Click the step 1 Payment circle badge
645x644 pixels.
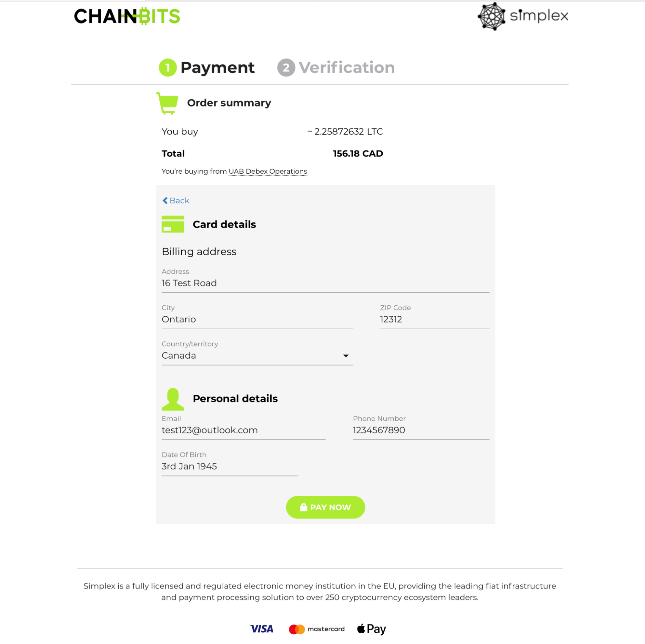[x=167, y=67]
